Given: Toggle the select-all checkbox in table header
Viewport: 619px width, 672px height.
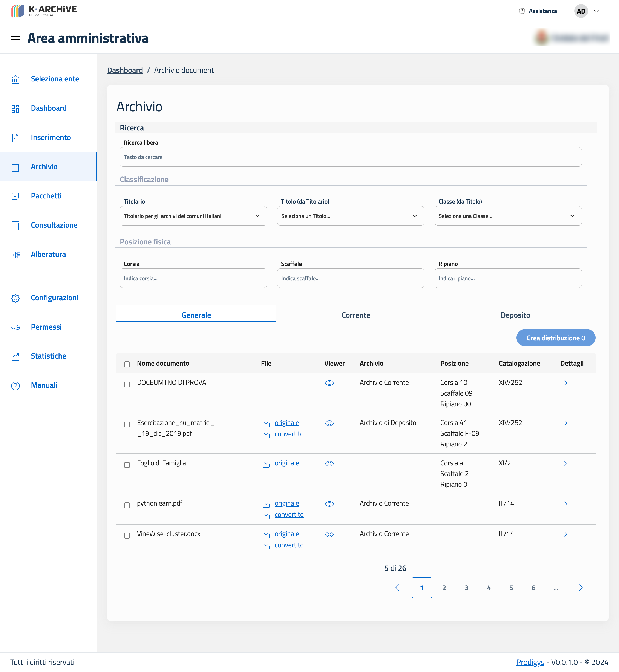Looking at the screenshot, I should point(127,364).
